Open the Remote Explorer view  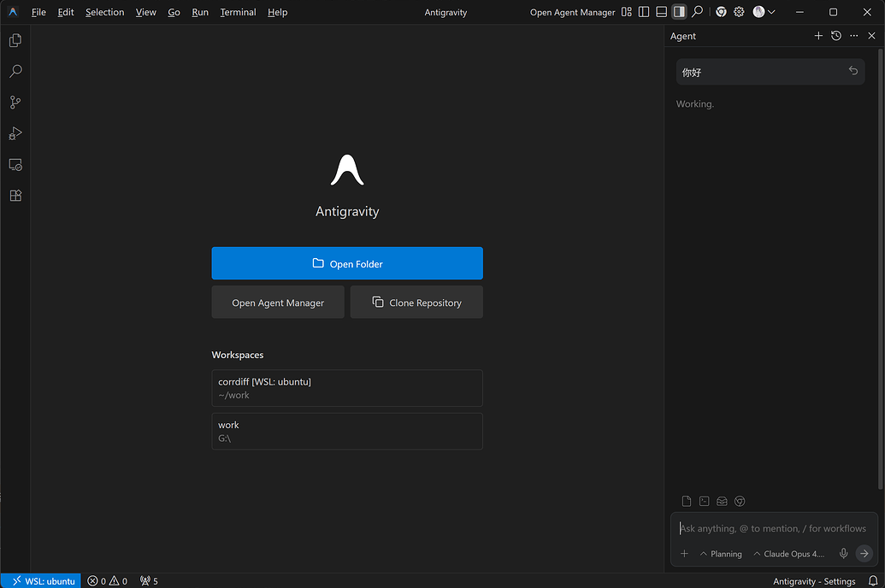click(x=15, y=164)
